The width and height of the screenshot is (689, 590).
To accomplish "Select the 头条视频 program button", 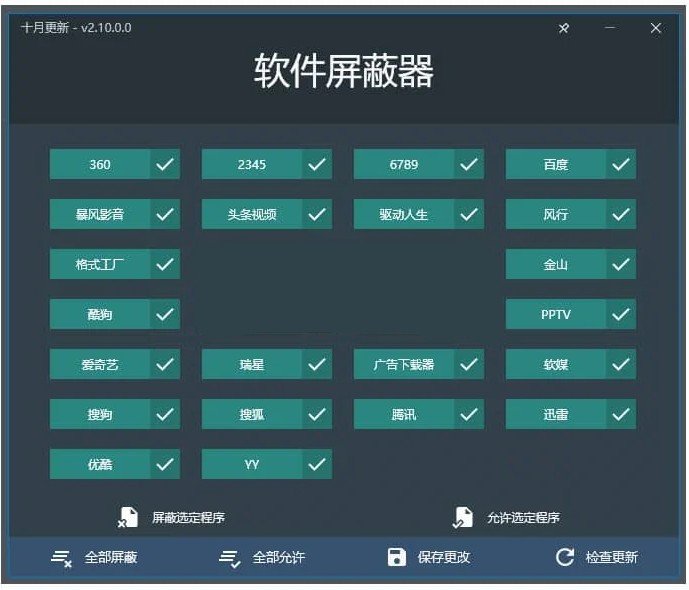I will pyautogui.click(x=252, y=214).
